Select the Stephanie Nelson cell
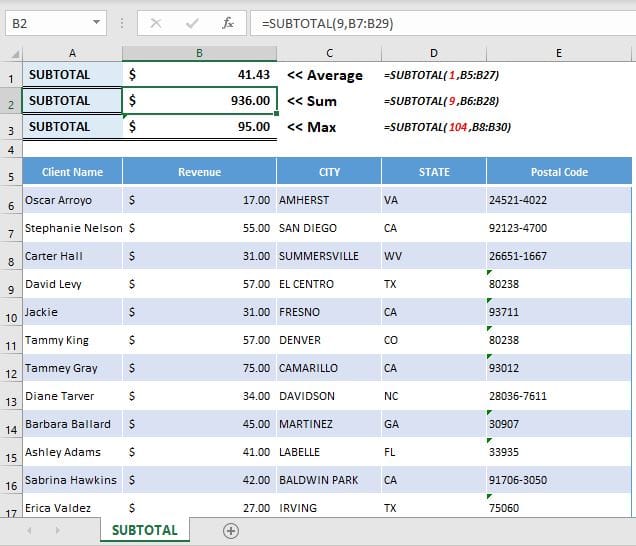636x546 pixels. [x=72, y=228]
